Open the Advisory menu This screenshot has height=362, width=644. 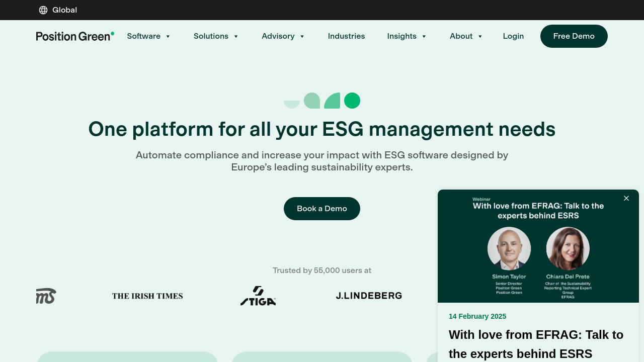278,36
